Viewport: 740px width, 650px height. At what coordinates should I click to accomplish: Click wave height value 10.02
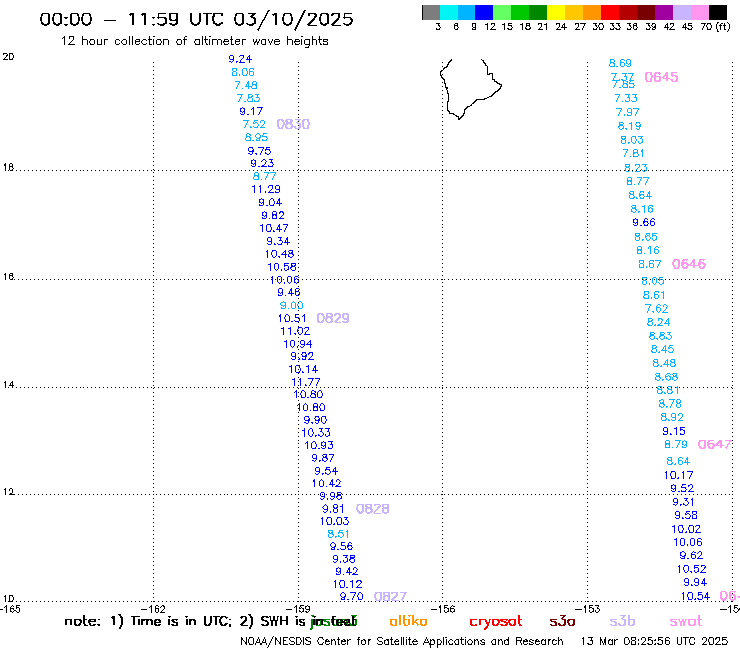[x=686, y=529]
